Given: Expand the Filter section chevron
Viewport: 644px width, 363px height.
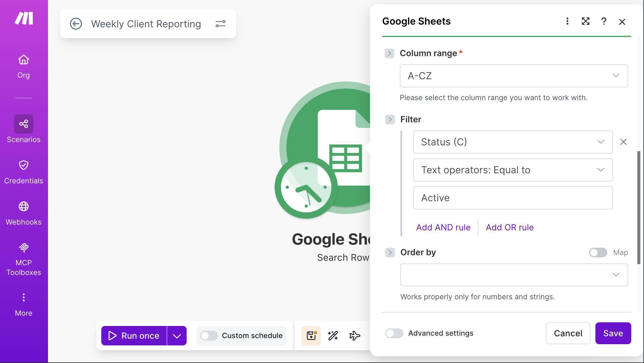Looking at the screenshot, I should click(x=390, y=119).
